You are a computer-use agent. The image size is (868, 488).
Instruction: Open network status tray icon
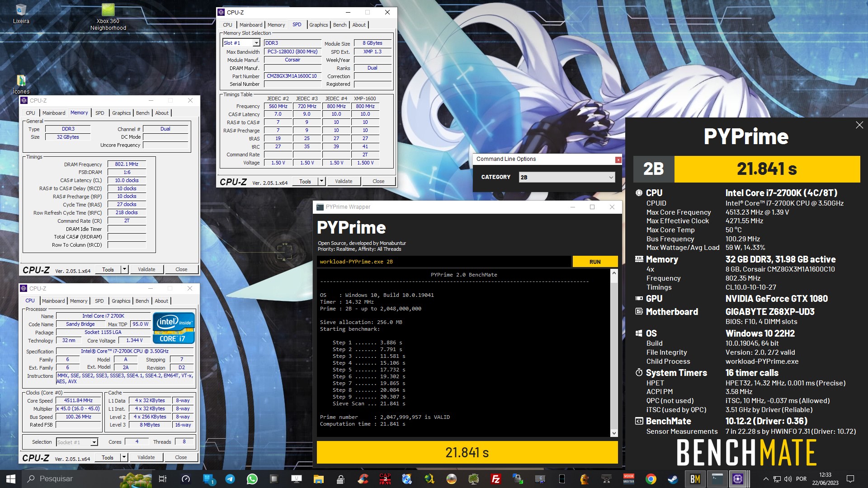pos(777,479)
